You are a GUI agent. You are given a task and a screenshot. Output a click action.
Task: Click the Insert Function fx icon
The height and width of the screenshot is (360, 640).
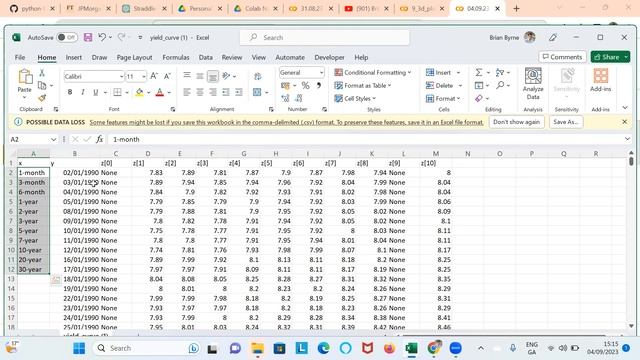pyautogui.click(x=99, y=140)
